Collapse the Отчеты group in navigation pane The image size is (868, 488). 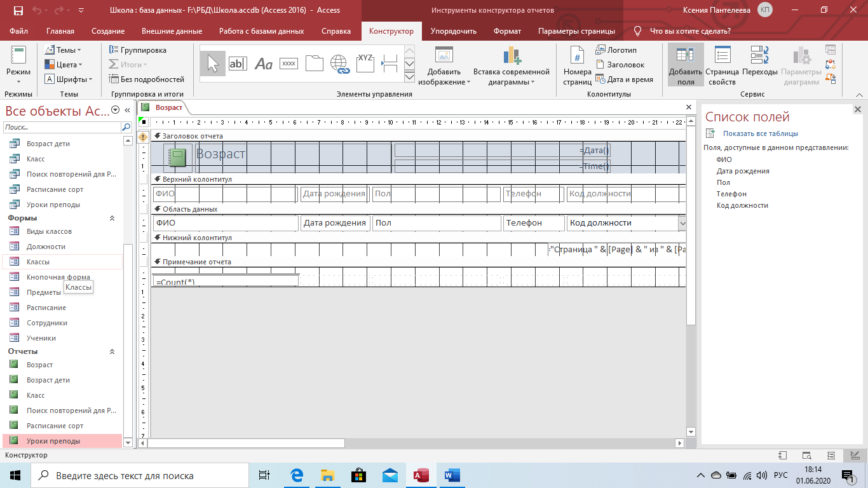pyautogui.click(x=112, y=351)
